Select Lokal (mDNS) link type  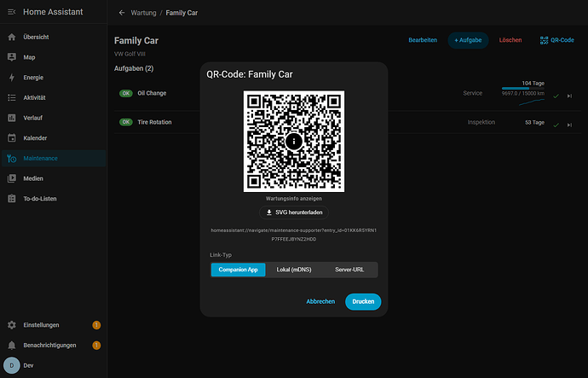pyautogui.click(x=294, y=270)
